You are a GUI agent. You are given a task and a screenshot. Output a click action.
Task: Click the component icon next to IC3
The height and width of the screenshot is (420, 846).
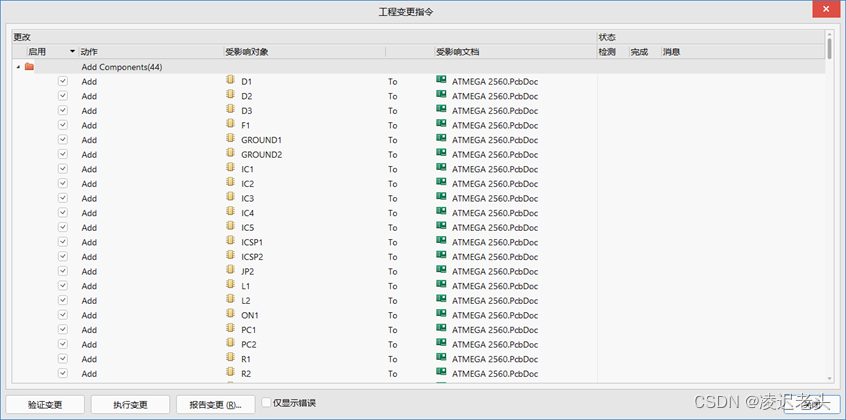[230, 198]
